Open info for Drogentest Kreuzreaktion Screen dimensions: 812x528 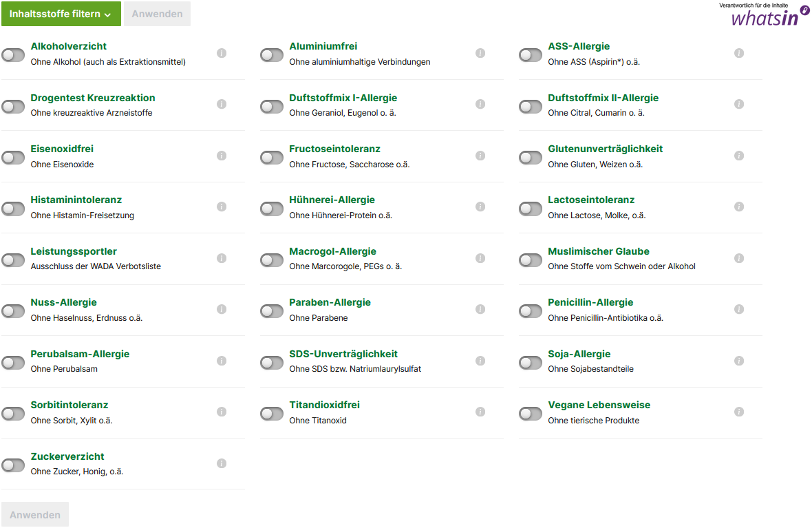click(x=222, y=104)
